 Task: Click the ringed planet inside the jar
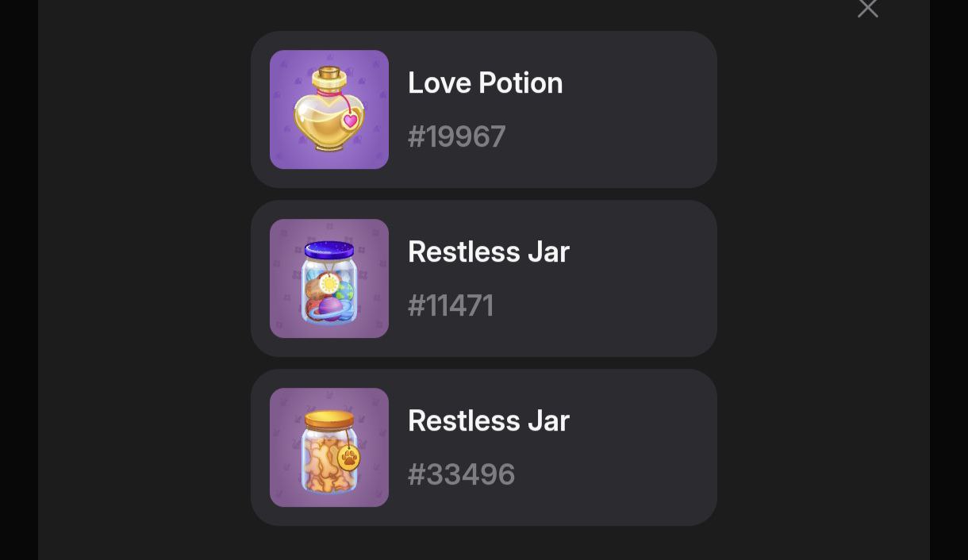click(328, 306)
